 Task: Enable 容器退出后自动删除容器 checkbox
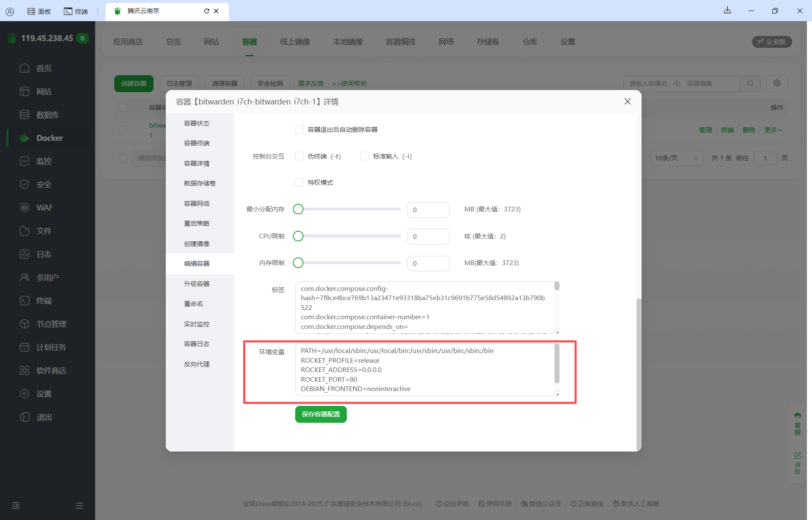299,130
